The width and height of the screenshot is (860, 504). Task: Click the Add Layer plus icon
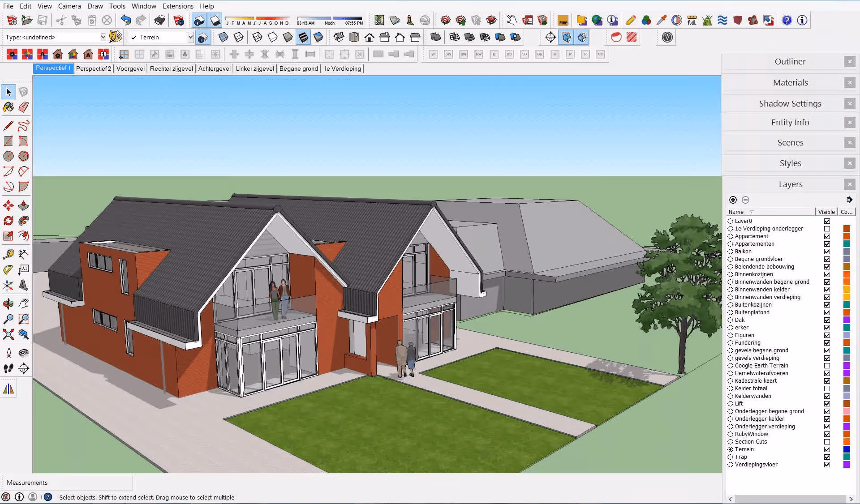tap(733, 200)
